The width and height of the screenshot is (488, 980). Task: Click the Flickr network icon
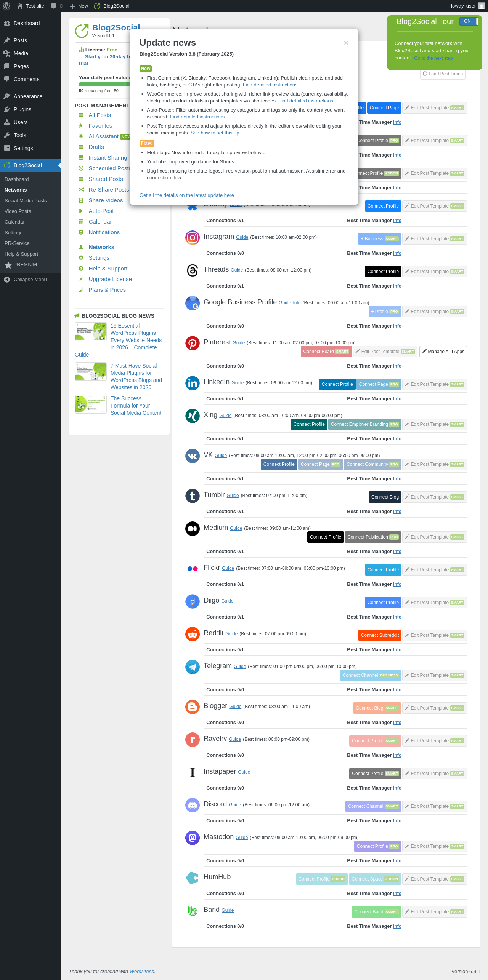pos(193,569)
